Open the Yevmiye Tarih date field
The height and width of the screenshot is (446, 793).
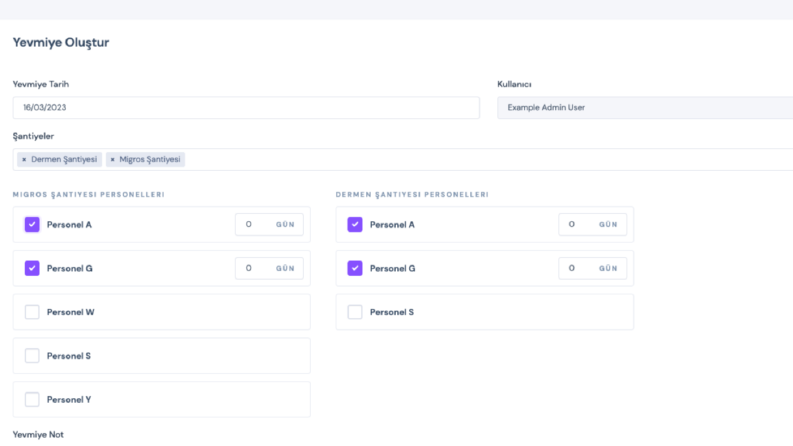click(246, 108)
